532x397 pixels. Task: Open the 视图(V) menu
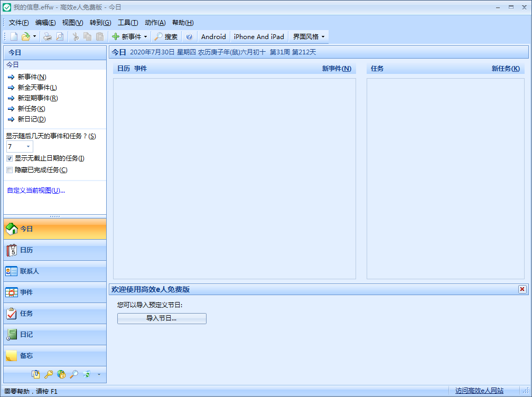point(72,23)
